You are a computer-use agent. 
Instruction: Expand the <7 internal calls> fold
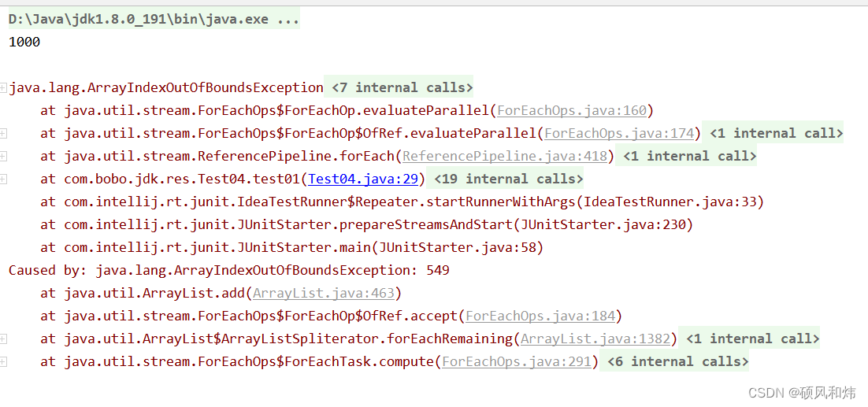[402, 88]
